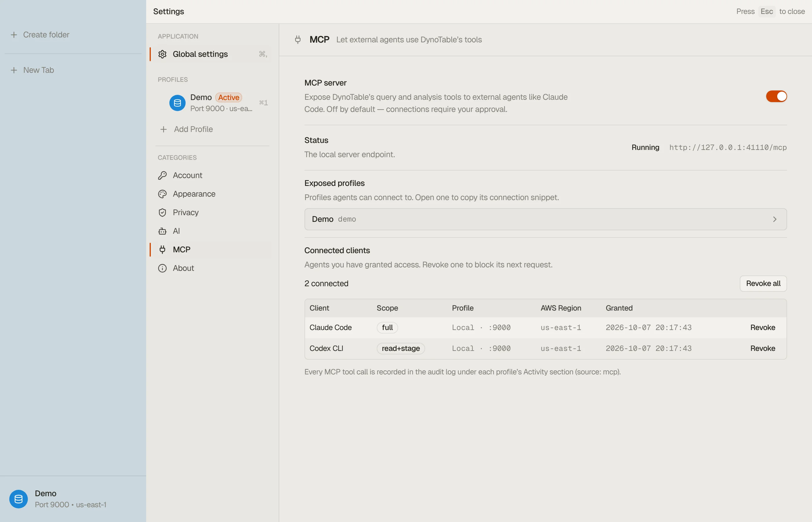812x522 pixels.
Task: Click the plus icon next to Add Profile
Action: coord(163,129)
